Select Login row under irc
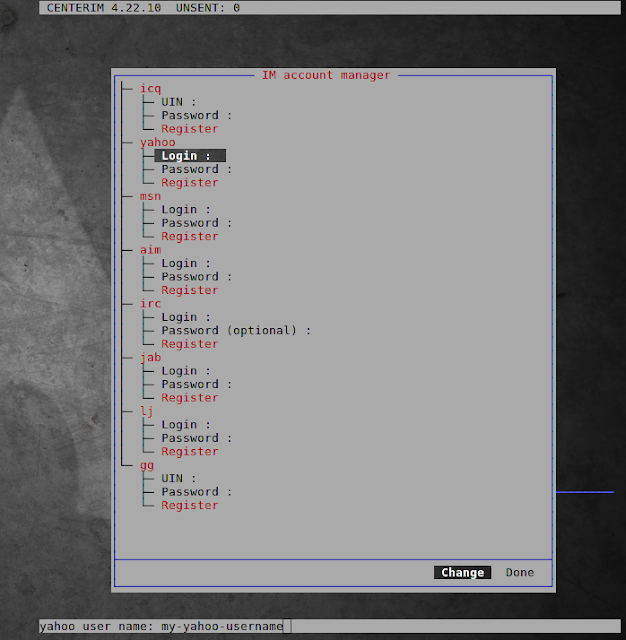The image size is (626, 640). [x=186, y=317]
